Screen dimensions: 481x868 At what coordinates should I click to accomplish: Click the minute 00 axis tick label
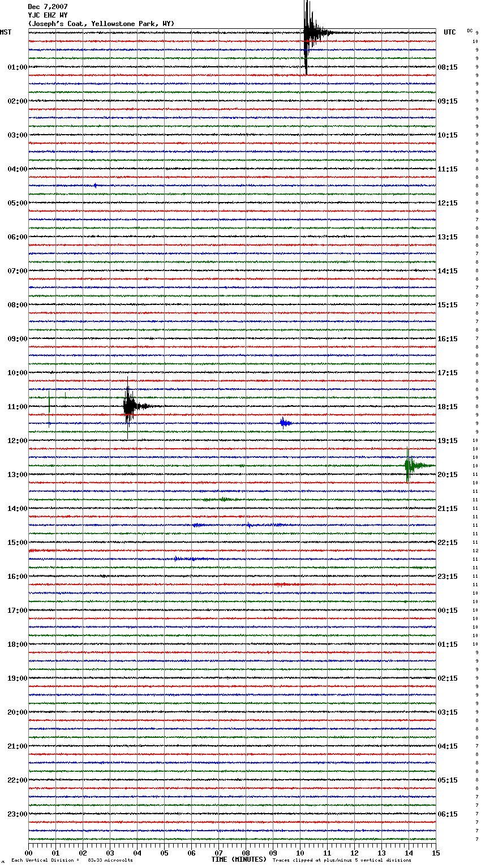(x=28, y=853)
